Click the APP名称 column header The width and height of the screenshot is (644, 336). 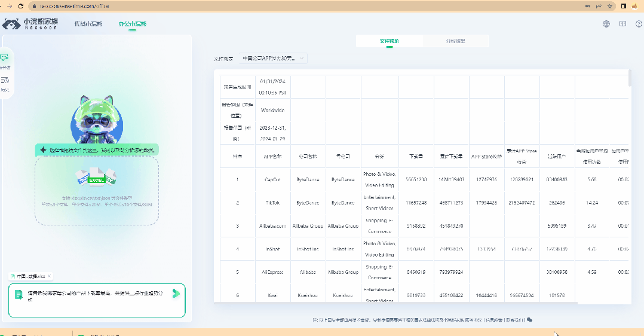(x=272, y=156)
